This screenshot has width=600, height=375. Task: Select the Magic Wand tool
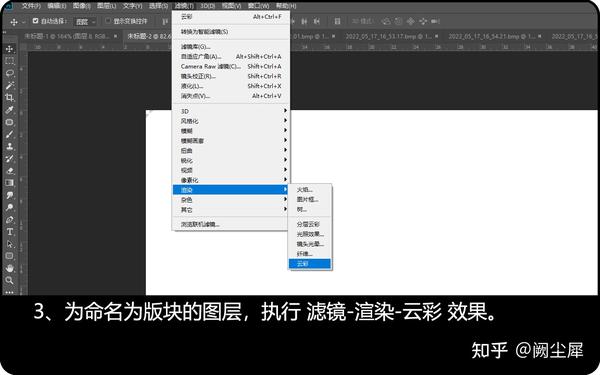click(10, 85)
